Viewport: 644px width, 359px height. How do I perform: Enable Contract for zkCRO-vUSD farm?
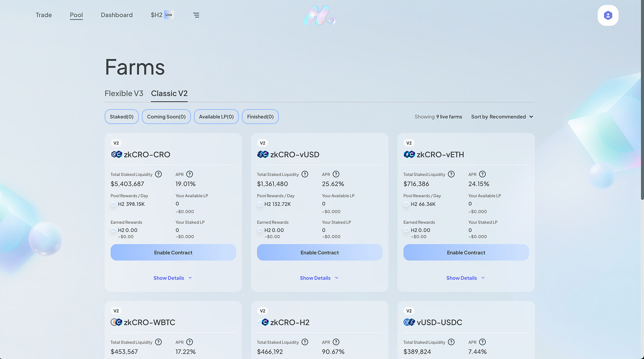point(319,252)
